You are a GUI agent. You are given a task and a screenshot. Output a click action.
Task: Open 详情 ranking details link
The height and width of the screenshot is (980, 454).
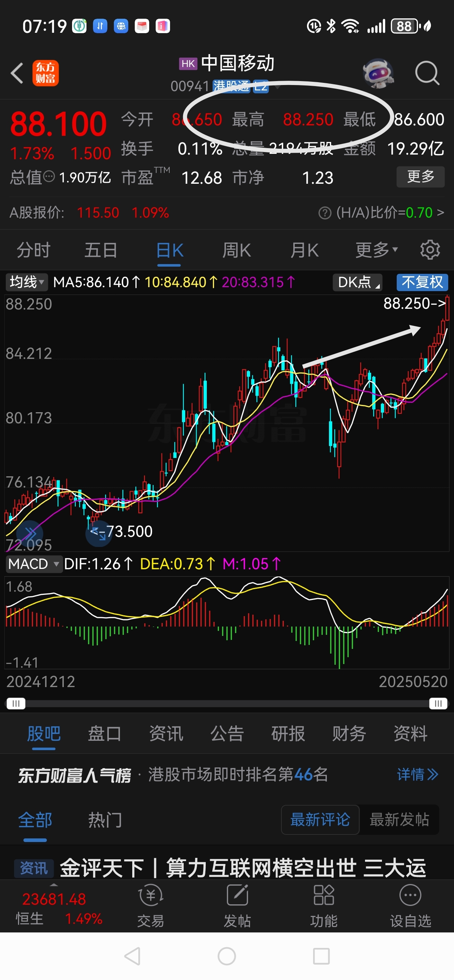(x=418, y=774)
